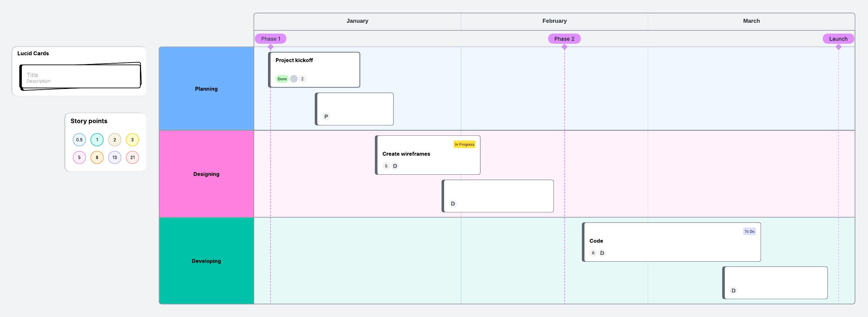Select the Developing swimlane label
The width and height of the screenshot is (868, 317).
(x=207, y=261)
